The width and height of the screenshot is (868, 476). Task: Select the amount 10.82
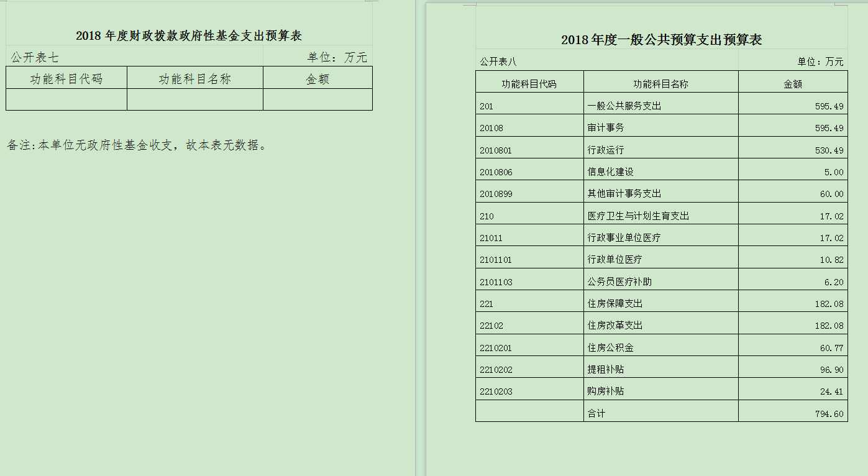[832, 260]
